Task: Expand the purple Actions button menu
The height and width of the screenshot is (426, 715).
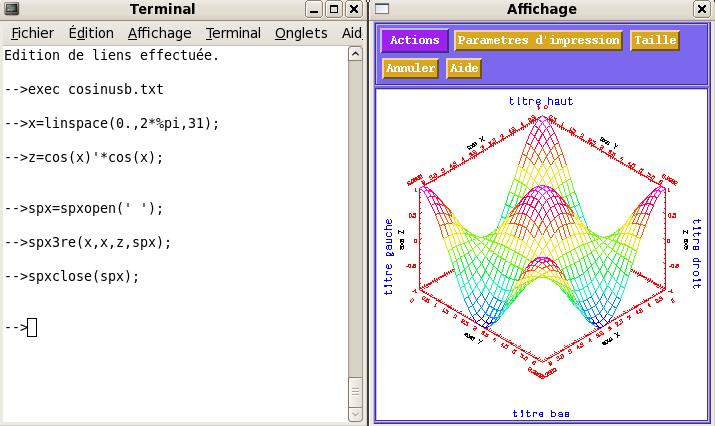Action: (414, 41)
